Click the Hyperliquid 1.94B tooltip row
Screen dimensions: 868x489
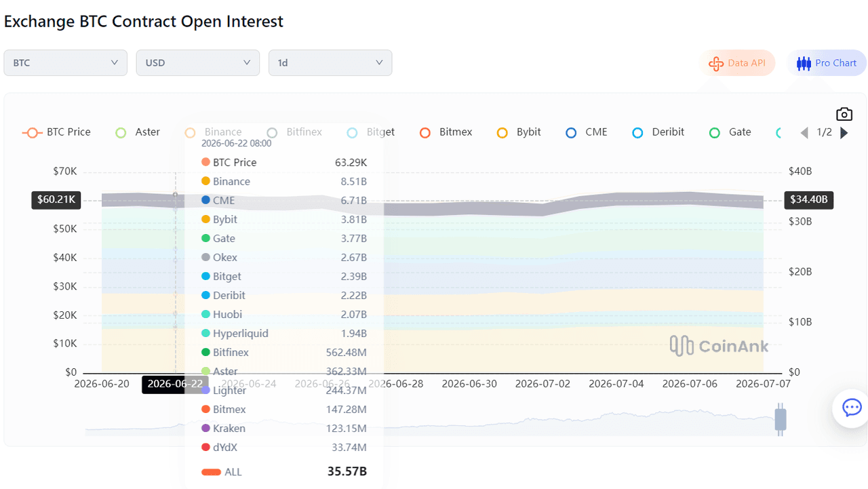[284, 334]
